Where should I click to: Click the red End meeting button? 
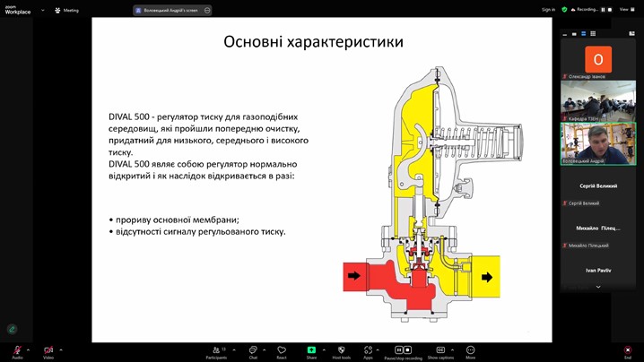[628, 352]
